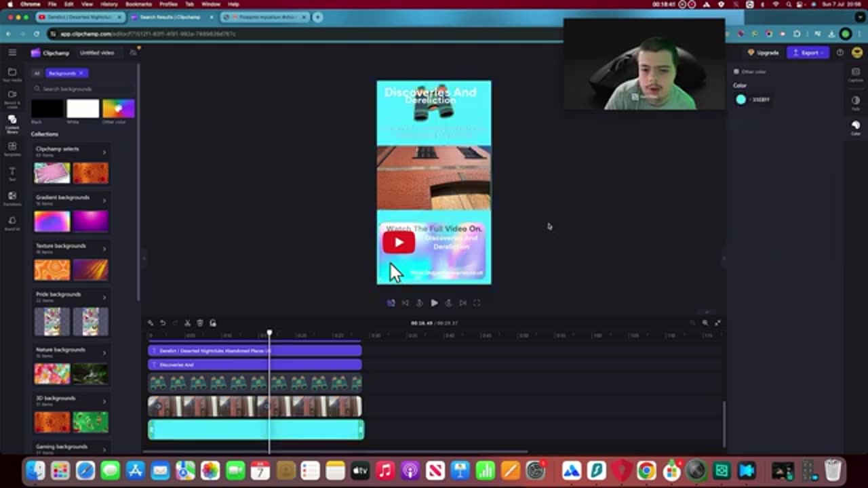Click the Search backgrounds field
Viewport: 868px width, 488px height.
tap(83, 89)
